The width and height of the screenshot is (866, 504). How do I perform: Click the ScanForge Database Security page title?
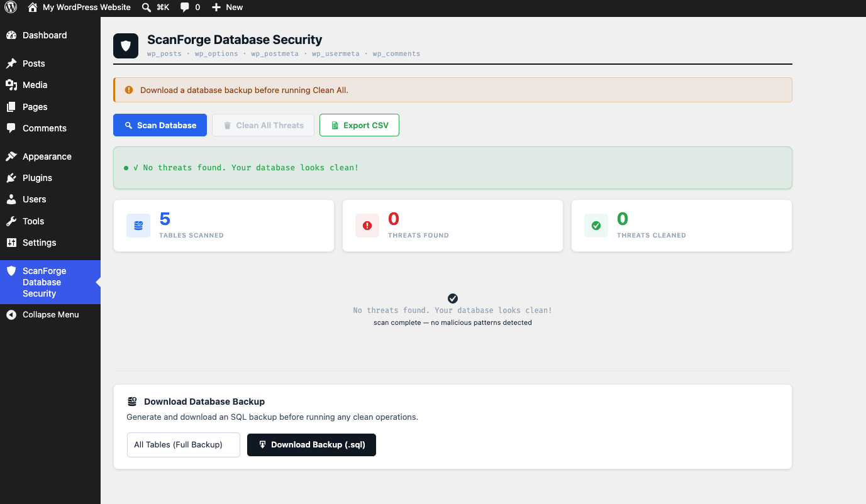(235, 40)
